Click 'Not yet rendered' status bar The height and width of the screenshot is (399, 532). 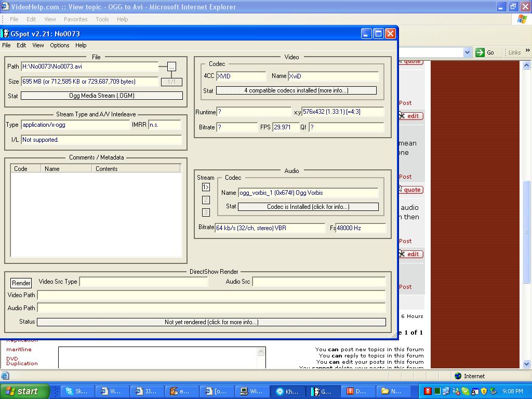(x=211, y=322)
